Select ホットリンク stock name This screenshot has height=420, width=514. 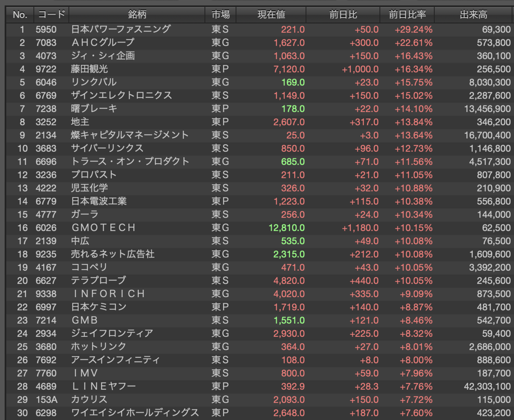click(99, 347)
